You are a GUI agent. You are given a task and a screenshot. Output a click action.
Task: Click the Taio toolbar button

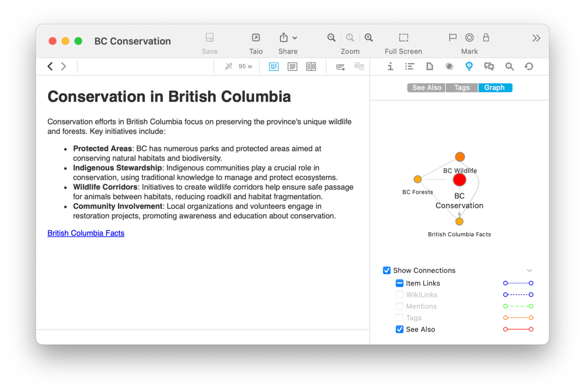click(255, 38)
